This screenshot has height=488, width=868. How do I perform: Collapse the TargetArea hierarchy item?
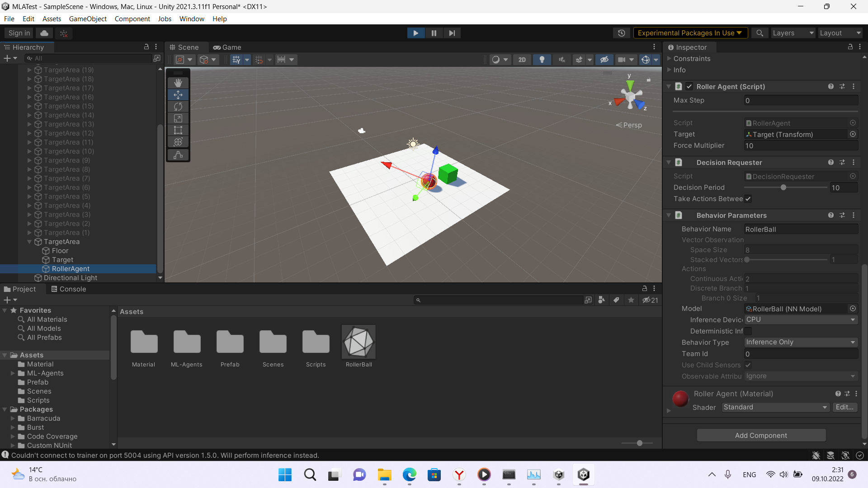click(x=29, y=242)
